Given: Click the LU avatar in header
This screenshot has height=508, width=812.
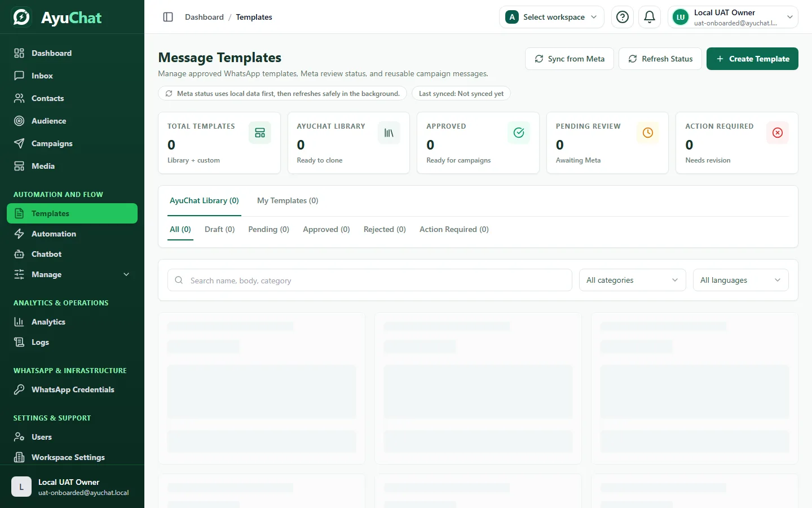Looking at the screenshot, I should click(681, 17).
